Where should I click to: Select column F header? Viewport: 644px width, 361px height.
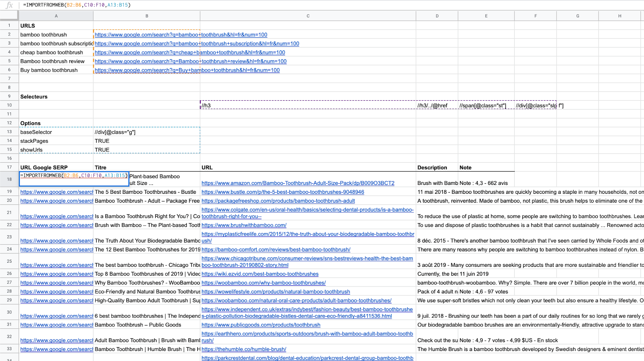pyautogui.click(x=535, y=16)
